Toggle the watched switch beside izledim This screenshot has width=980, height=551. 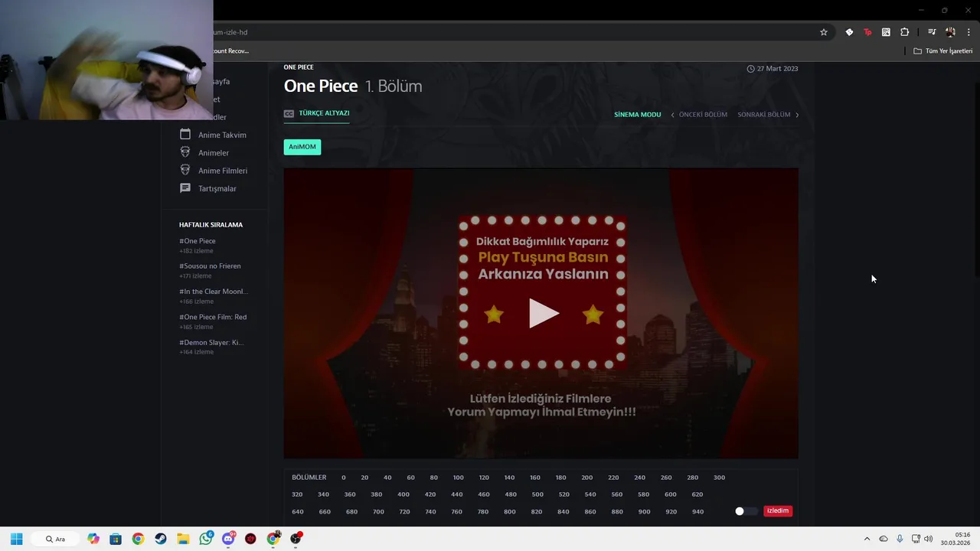point(745,511)
